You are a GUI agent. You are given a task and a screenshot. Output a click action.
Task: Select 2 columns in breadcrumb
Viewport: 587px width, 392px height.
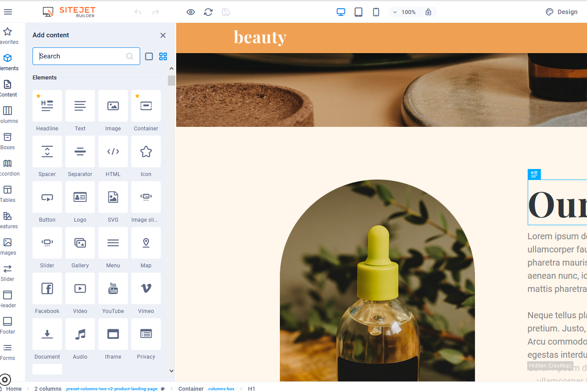point(48,388)
